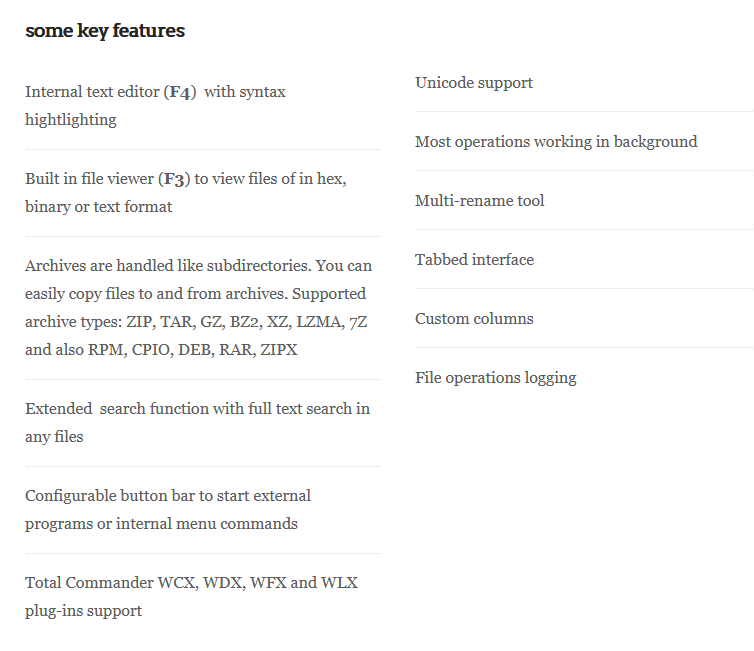This screenshot has height=651, width=754.
Task: Click the bold F3 shortcut text
Action: [x=175, y=180]
